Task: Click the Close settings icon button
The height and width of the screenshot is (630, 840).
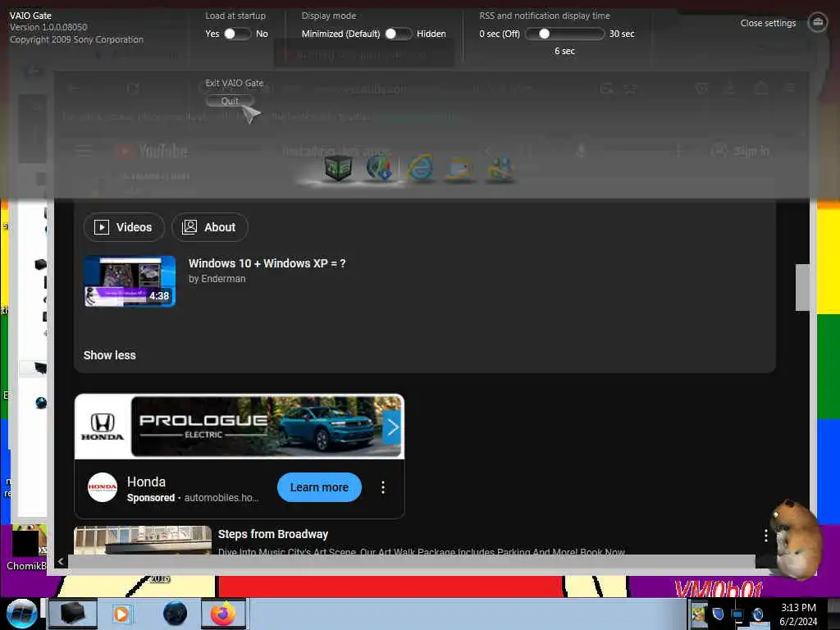Action: 818,22
